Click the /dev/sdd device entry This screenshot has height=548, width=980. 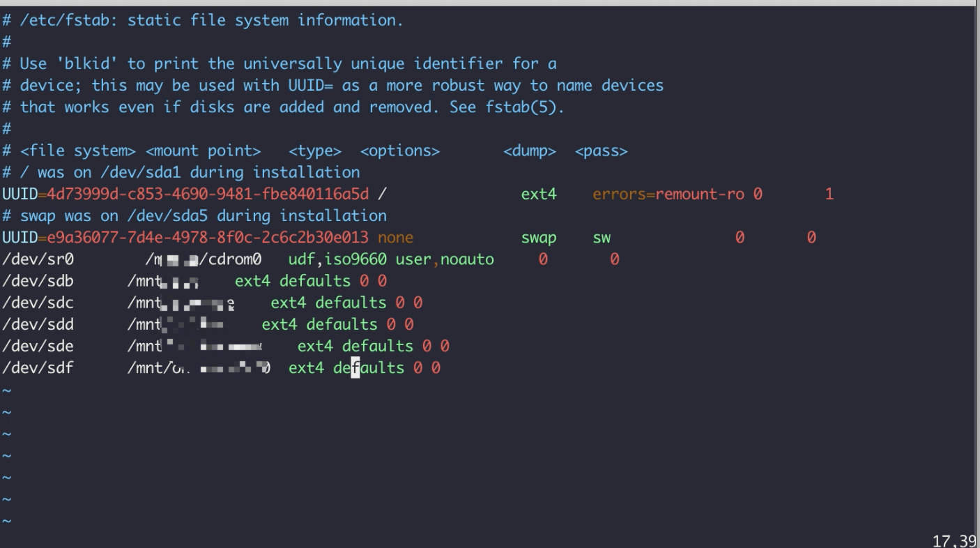(x=38, y=324)
